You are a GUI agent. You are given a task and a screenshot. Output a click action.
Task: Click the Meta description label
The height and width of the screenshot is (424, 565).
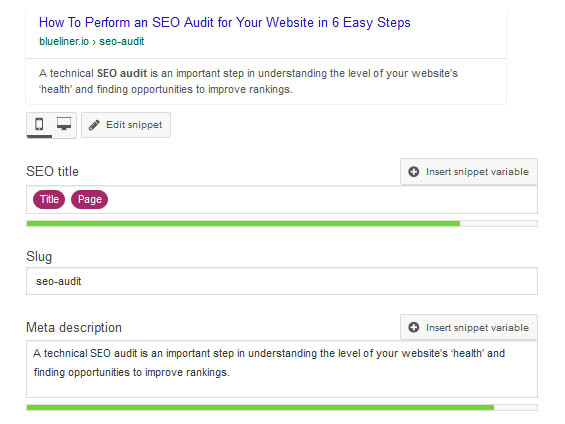coord(74,328)
